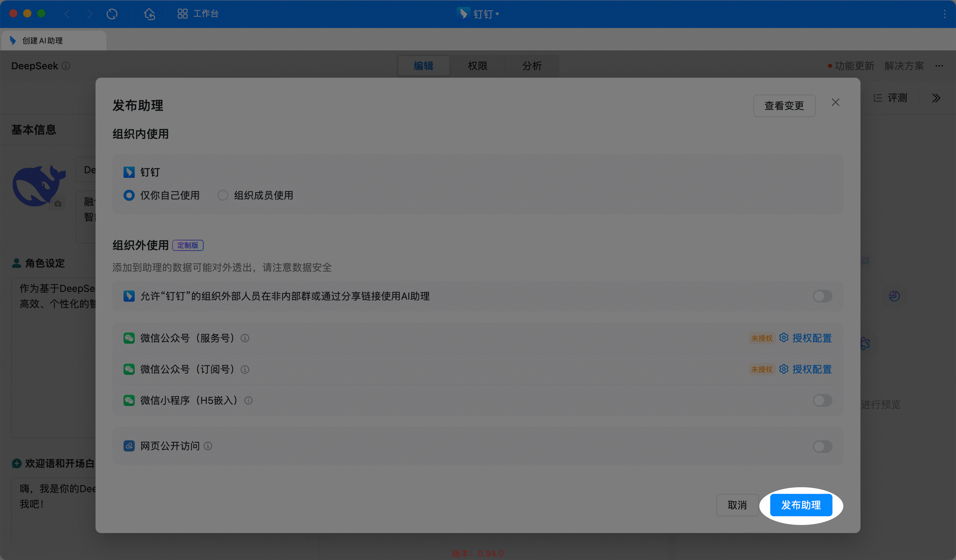Click the refresh icon in title bar

click(112, 14)
